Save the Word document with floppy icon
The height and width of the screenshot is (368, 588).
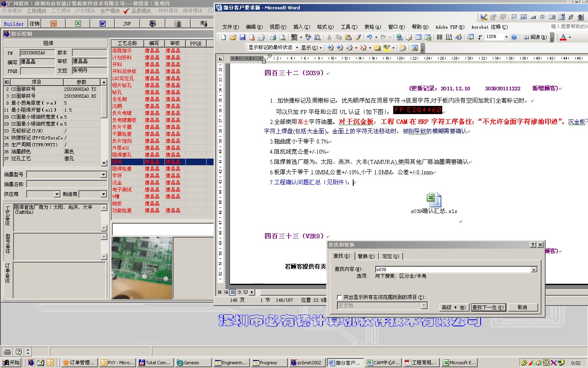tap(243, 37)
